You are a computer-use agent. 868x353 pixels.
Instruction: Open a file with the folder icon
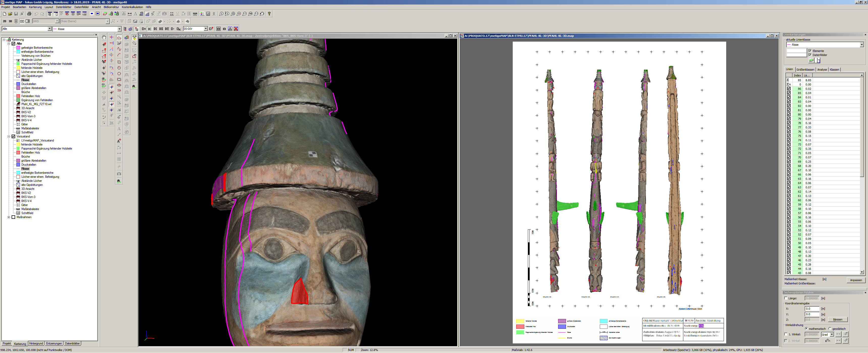(x=10, y=14)
